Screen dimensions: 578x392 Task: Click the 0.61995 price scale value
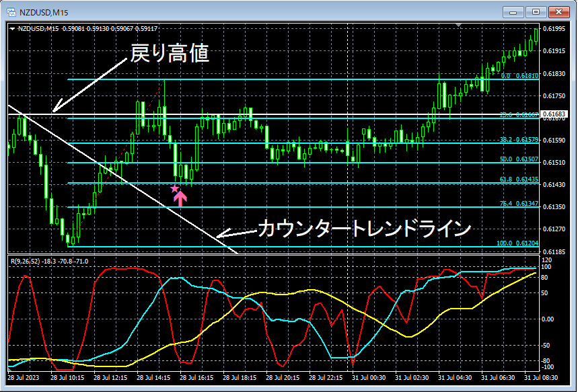coord(554,29)
